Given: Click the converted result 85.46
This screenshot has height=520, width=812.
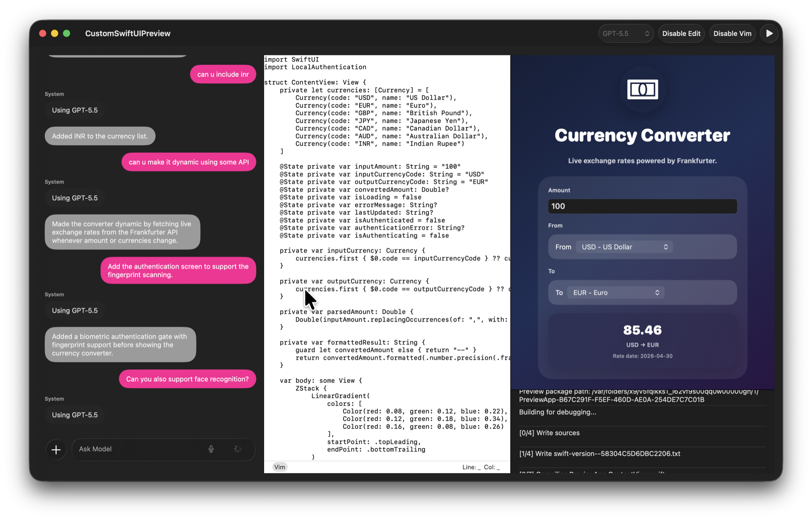Looking at the screenshot, I should [x=642, y=330].
